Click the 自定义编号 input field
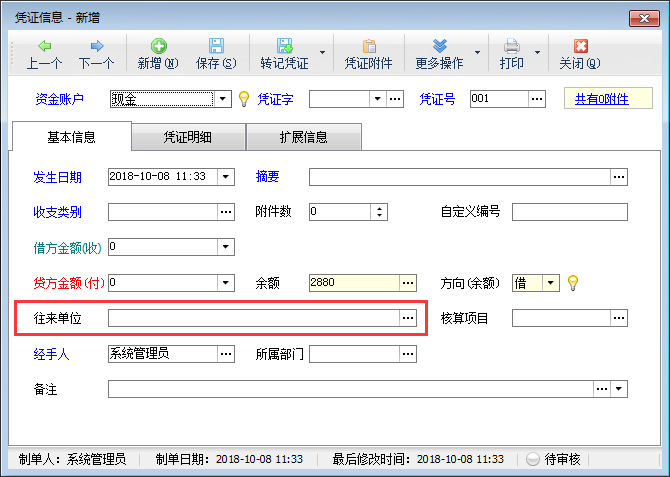Viewport: 670px width, 477px height. pos(569,212)
